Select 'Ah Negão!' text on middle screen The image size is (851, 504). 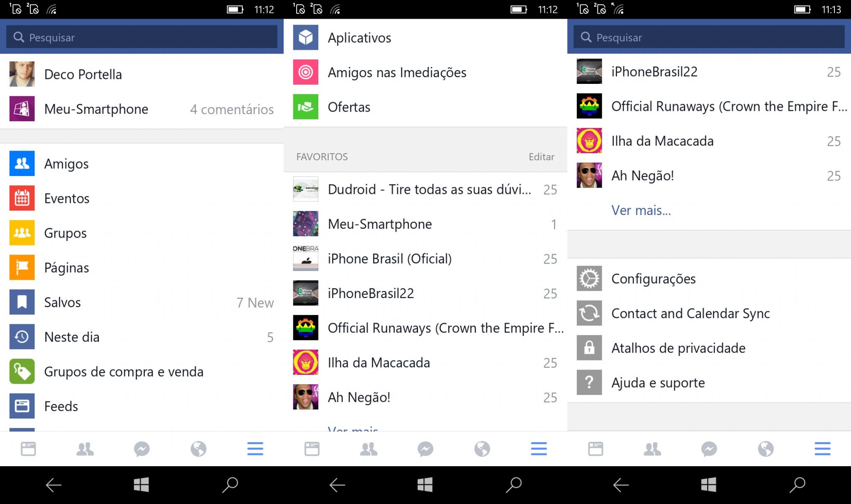click(359, 397)
